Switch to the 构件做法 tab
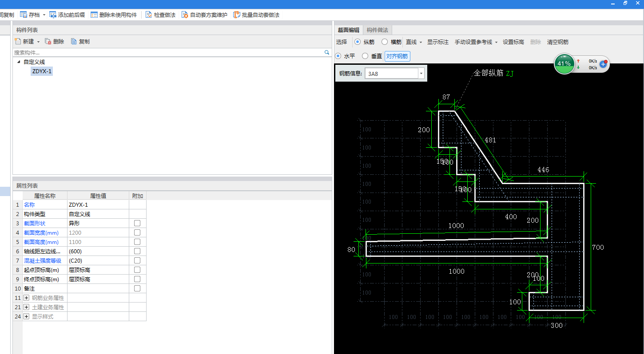 (x=378, y=30)
